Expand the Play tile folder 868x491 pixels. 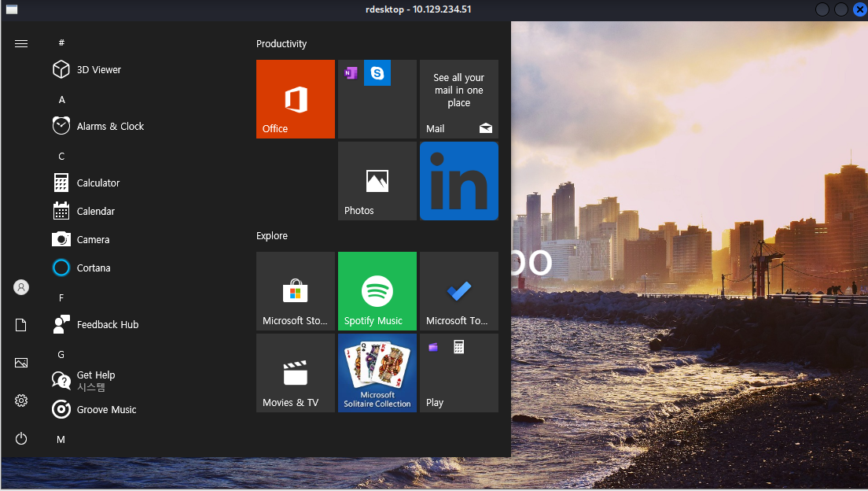click(459, 373)
